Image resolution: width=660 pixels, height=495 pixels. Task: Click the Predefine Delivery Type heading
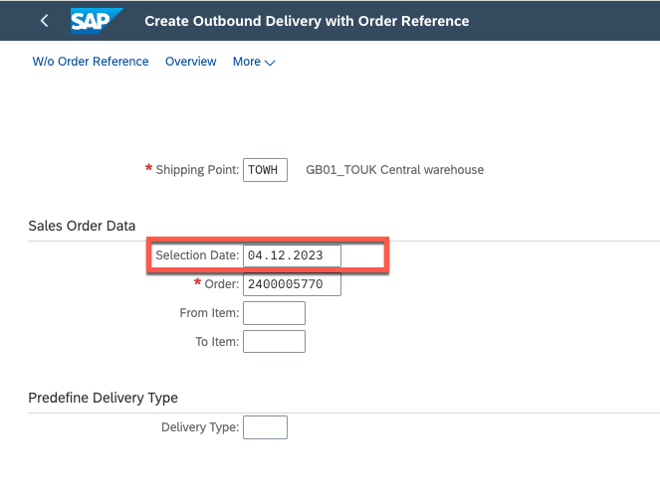coord(103,398)
